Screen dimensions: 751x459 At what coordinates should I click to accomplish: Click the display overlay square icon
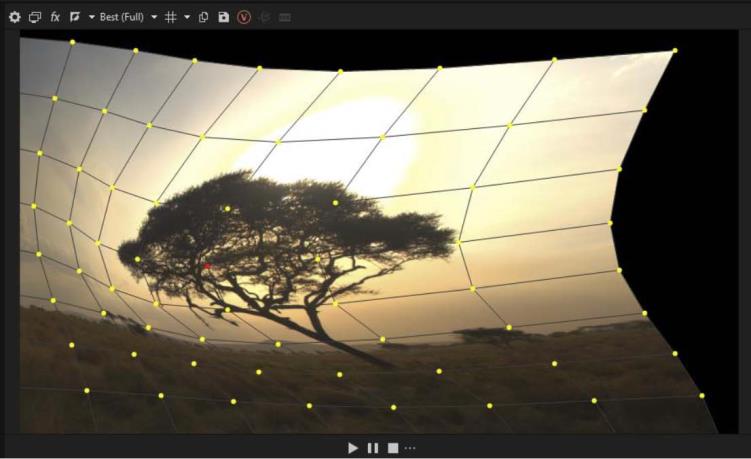75,17
